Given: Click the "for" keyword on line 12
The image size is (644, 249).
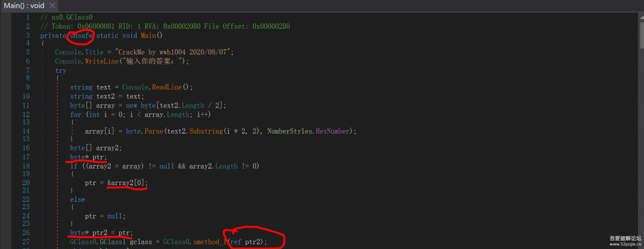Looking at the screenshot, I should (x=75, y=114).
